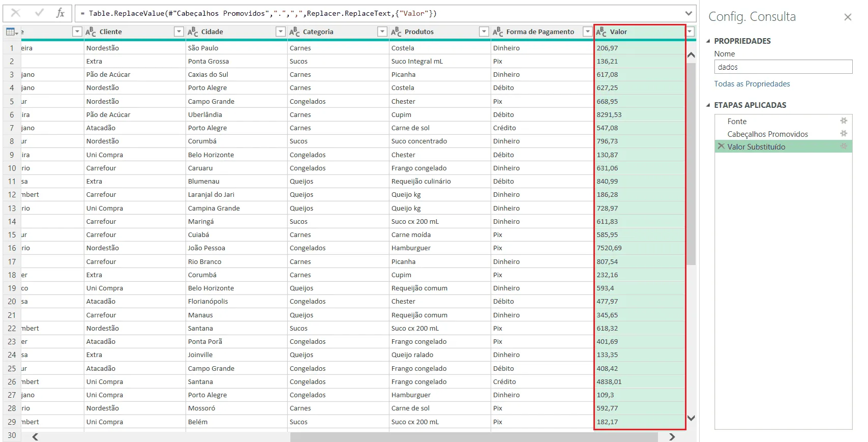Click the Nome field containing dados
The width and height of the screenshot is (868, 442).
click(x=783, y=67)
